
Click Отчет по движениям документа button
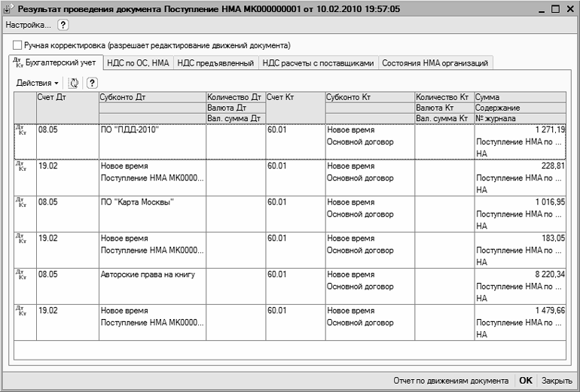click(x=450, y=381)
